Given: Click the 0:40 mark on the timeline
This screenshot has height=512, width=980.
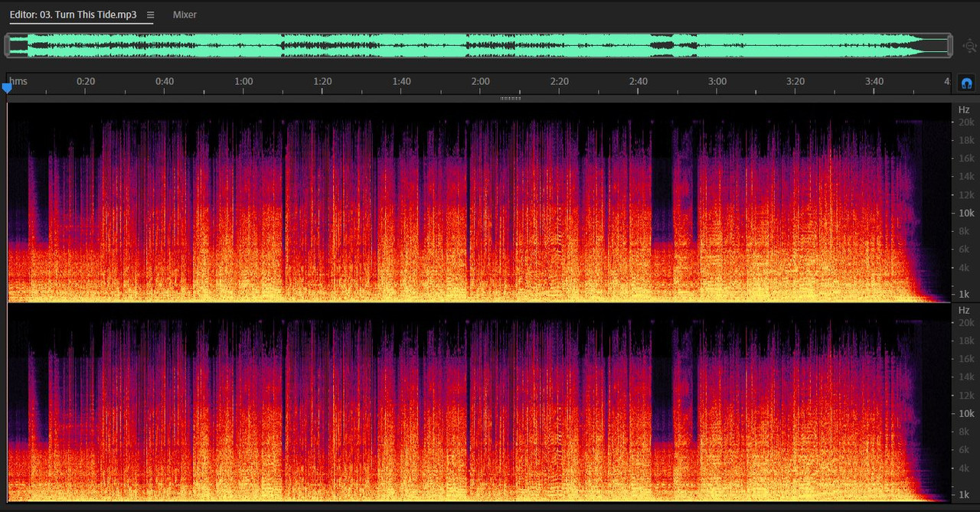Looking at the screenshot, I should 165,81.
